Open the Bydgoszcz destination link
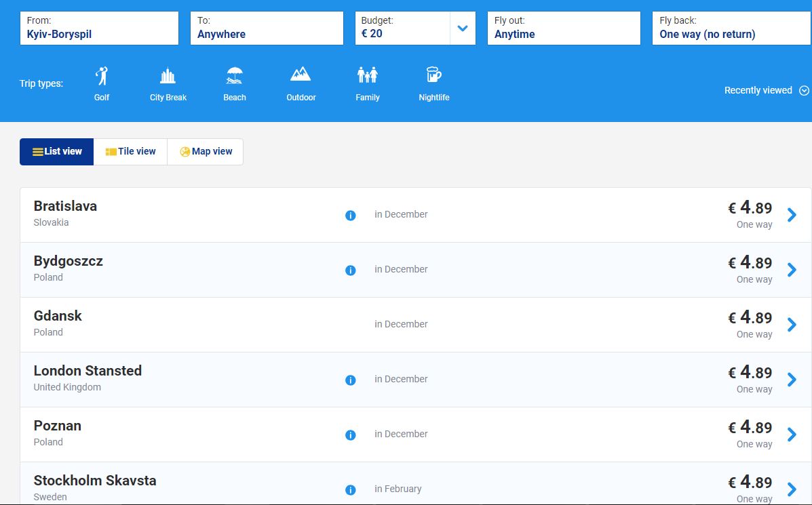 click(x=69, y=262)
